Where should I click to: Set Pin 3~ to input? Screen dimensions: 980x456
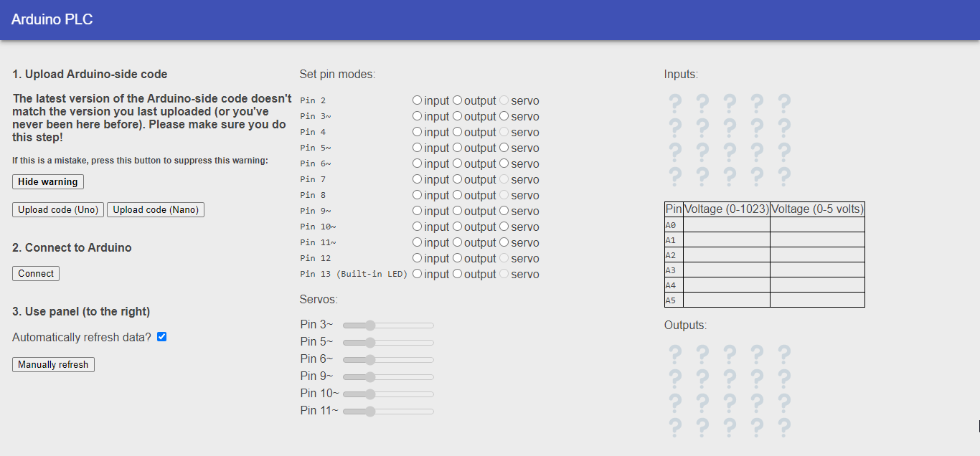click(x=417, y=116)
